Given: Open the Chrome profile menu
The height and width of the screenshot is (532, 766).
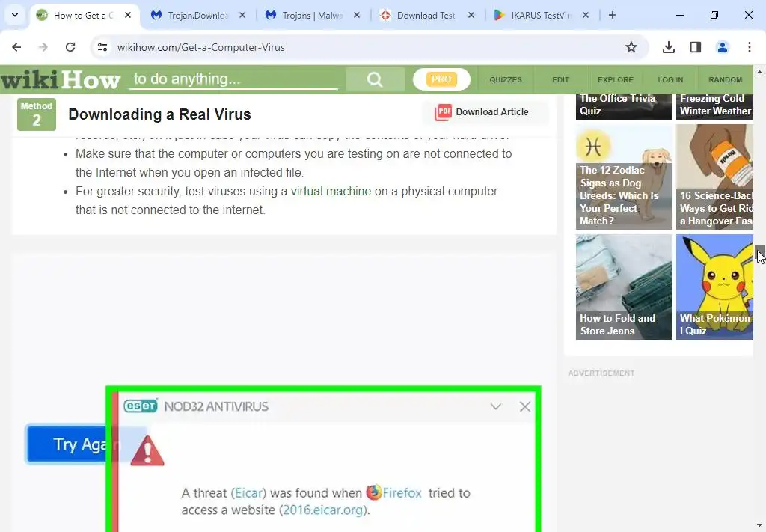Looking at the screenshot, I should click(722, 47).
